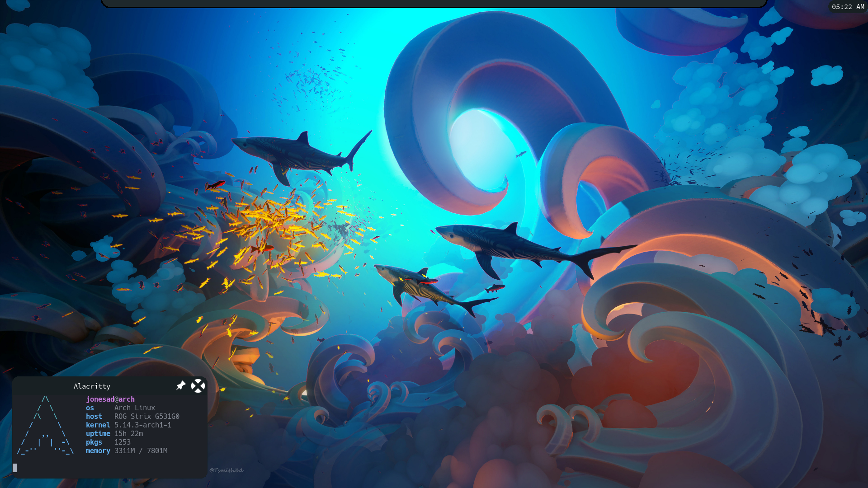Click the Alacritty title bar text

[x=92, y=386]
